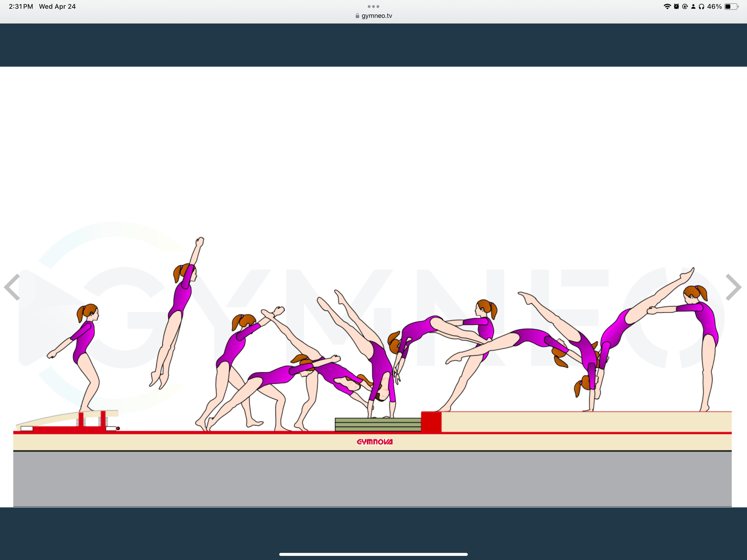
Task: Open the three-dot multitasking menu
Action: [373, 6]
